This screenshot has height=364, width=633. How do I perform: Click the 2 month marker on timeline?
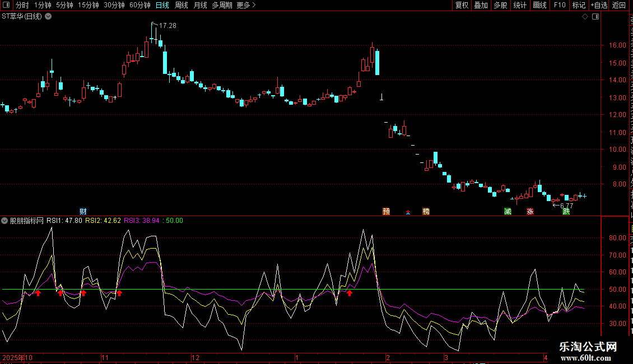388,357
